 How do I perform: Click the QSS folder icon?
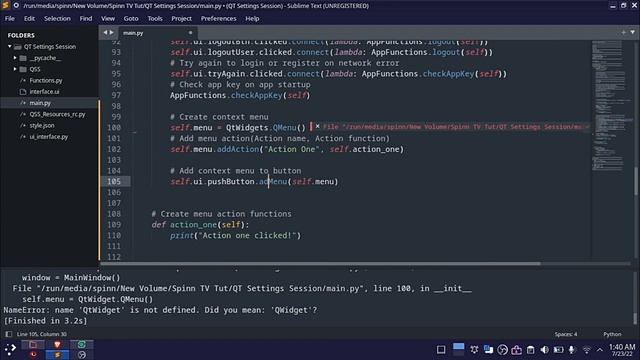23,69
